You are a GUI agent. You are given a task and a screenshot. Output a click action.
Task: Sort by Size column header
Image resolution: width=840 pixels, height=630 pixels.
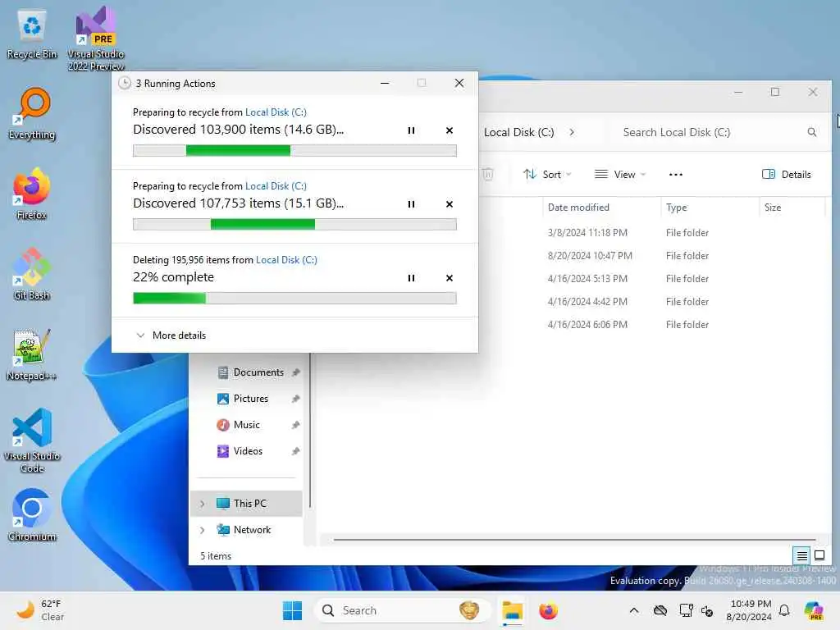(x=792, y=208)
